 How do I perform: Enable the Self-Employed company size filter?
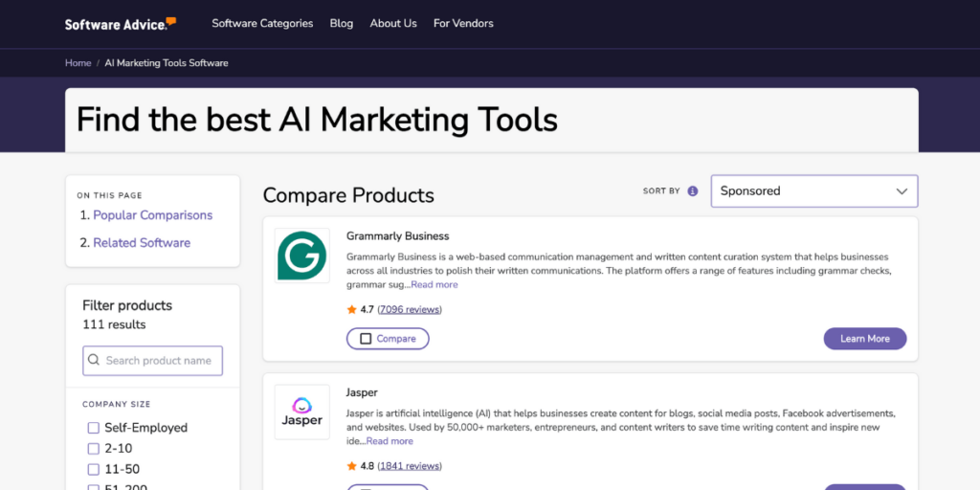click(94, 428)
